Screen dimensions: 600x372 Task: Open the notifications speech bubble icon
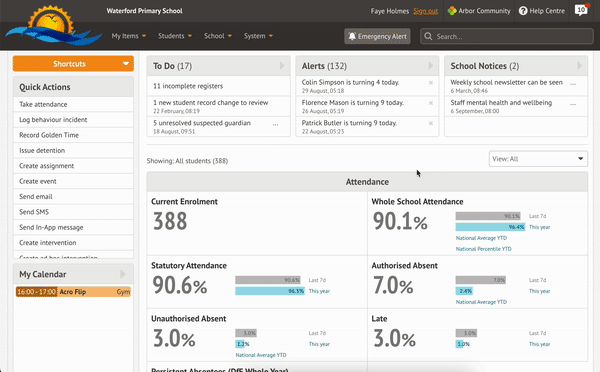tap(581, 10)
